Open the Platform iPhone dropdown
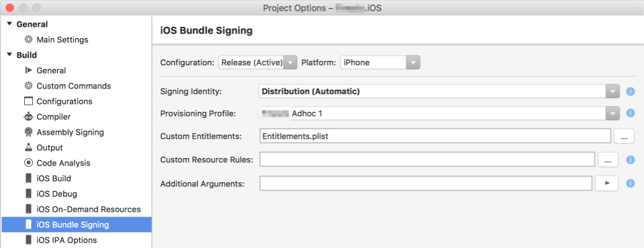This screenshot has width=644, height=248. click(x=380, y=63)
